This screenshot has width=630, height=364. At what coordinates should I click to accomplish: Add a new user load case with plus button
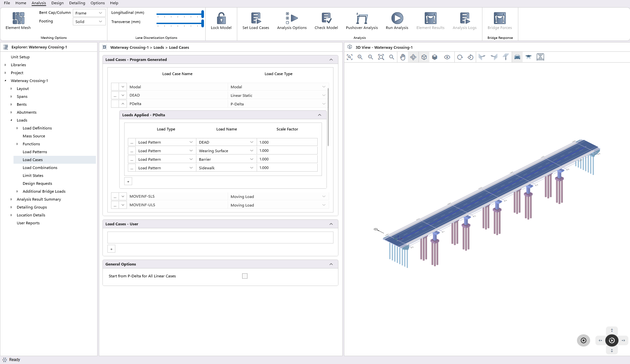click(x=111, y=249)
